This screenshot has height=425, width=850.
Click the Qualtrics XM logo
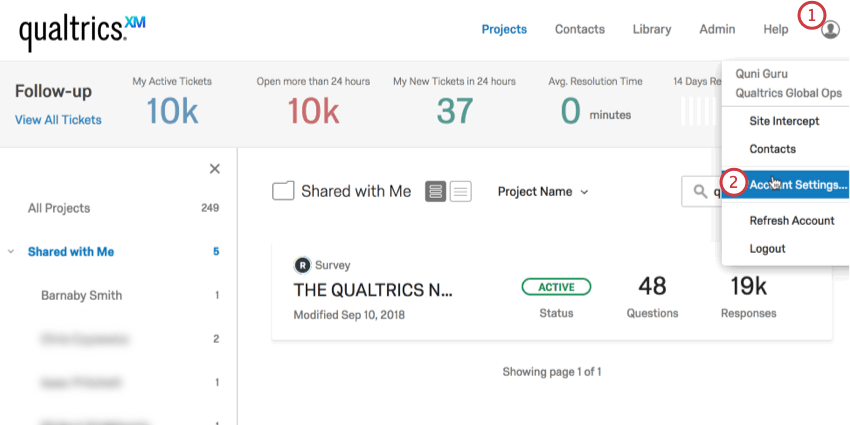82,31
